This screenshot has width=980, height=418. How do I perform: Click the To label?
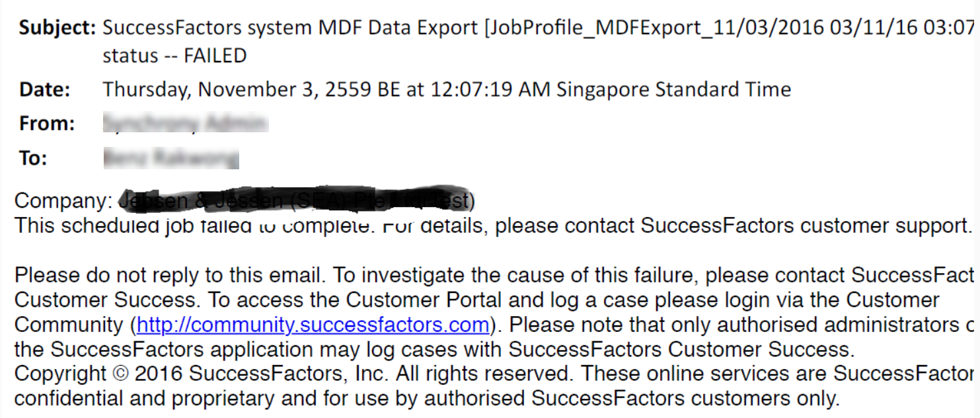point(33,159)
